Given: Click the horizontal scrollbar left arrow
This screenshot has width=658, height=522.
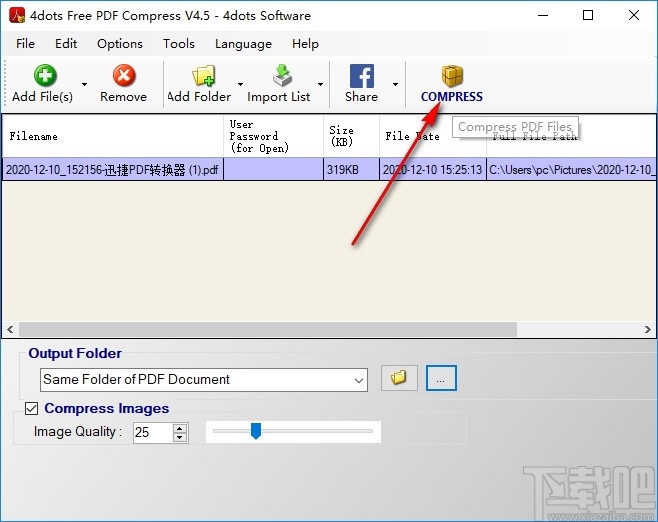Looking at the screenshot, I should point(10,329).
